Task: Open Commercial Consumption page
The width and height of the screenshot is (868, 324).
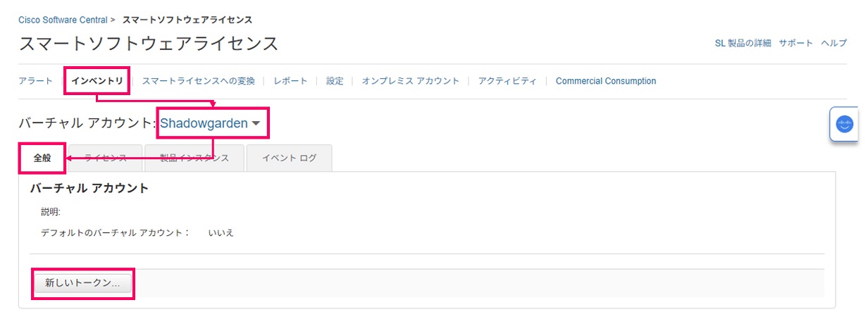Action: [x=606, y=81]
